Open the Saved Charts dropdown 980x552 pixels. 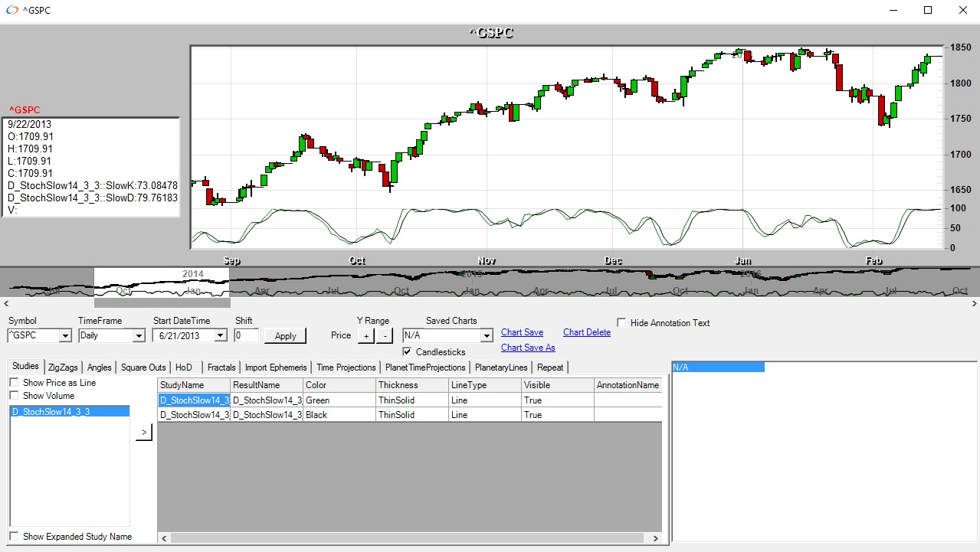click(x=486, y=335)
